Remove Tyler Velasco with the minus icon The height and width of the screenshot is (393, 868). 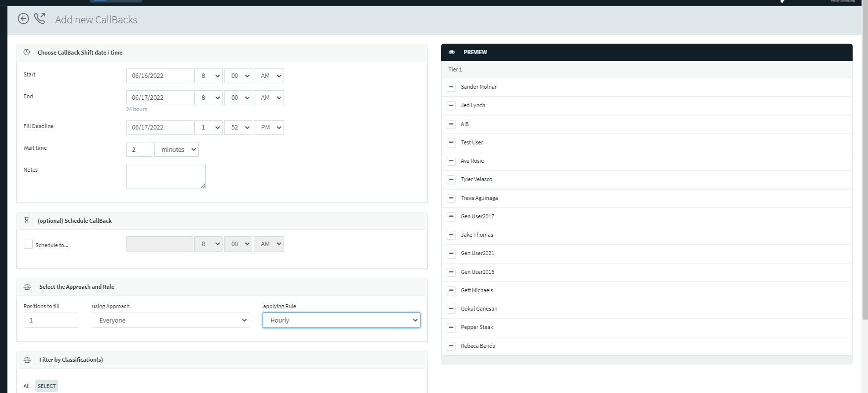point(451,179)
